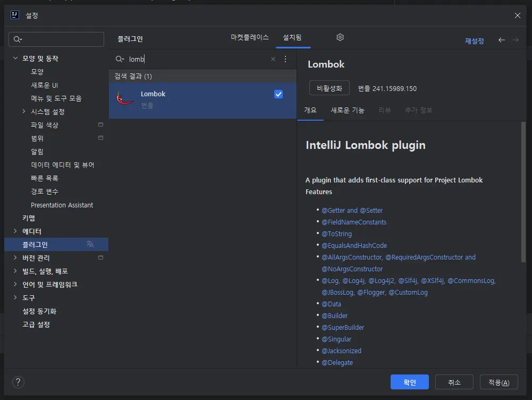Click the Lombok chili pepper icon
Image resolution: width=532 pixels, height=400 pixels.
pos(124,98)
